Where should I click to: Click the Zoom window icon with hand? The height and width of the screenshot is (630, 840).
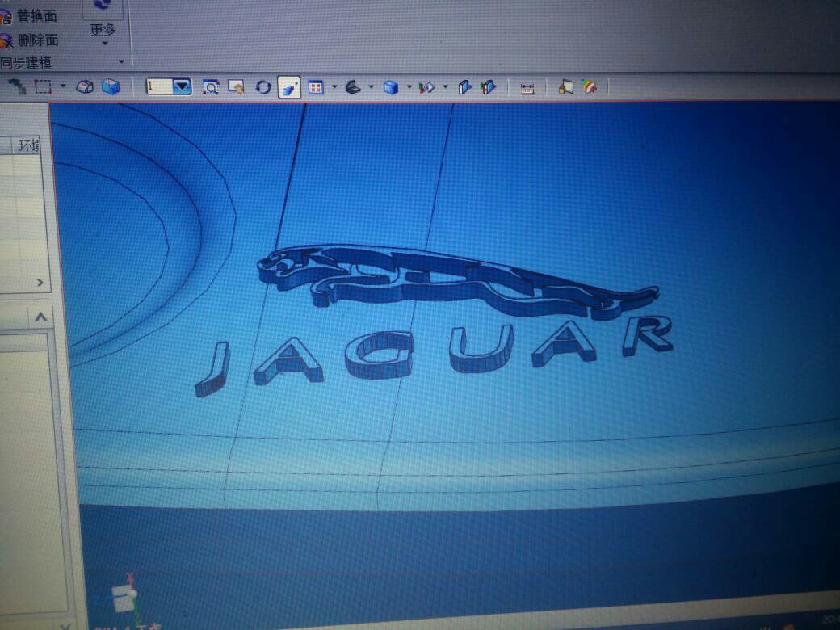point(236,86)
